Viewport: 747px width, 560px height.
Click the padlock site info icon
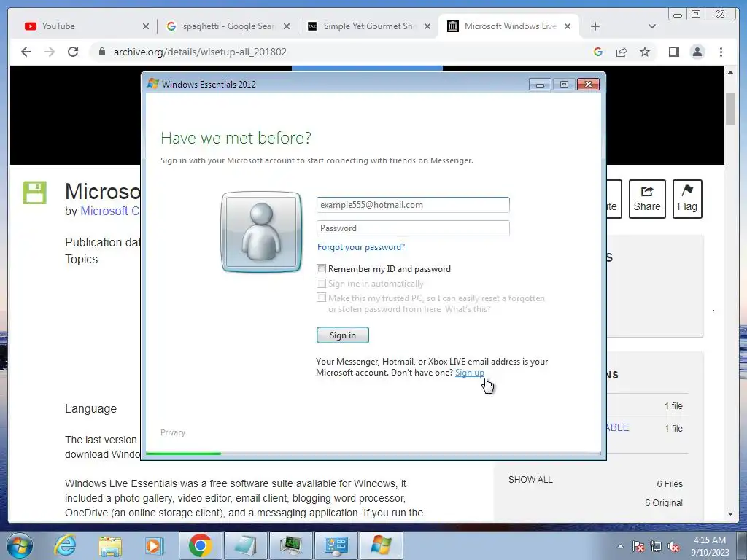click(x=101, y=52)
